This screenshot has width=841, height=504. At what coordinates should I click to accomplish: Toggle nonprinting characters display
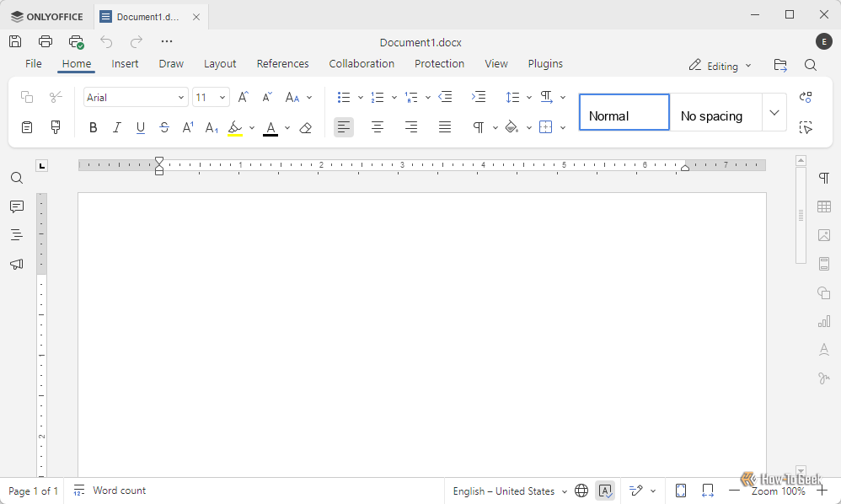point(479,127)
